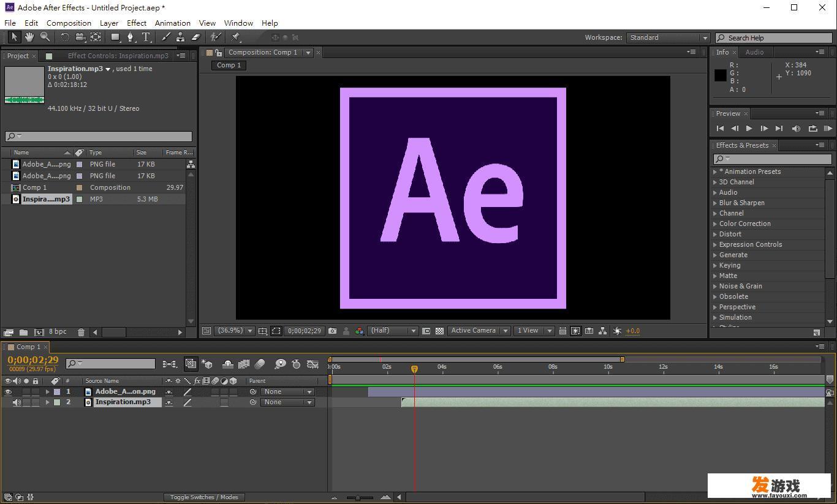The image size is (837, 504).
Task: Select the Pan Behind anchor tool
Action: 96,37
